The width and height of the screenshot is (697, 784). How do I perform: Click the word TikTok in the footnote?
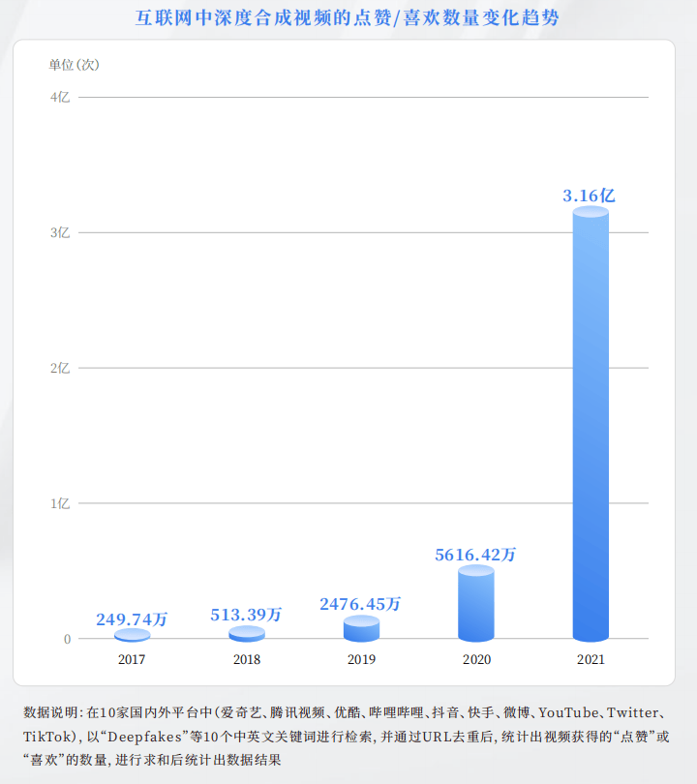coord(49,737)
